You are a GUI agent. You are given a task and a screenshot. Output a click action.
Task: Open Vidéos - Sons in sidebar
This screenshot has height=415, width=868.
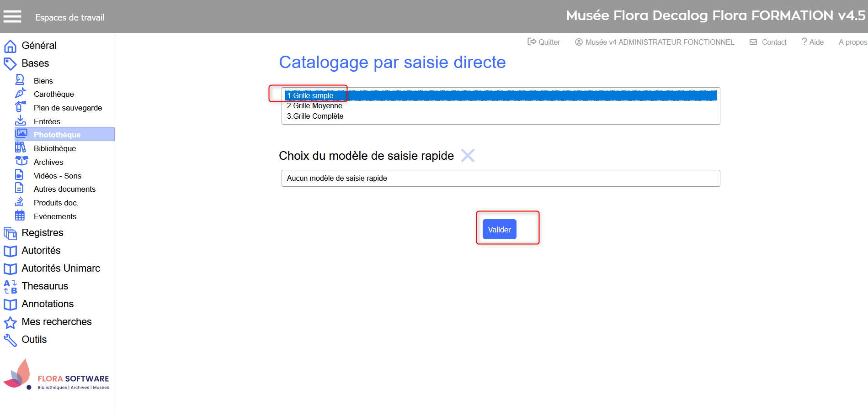(x=57, y=176)
